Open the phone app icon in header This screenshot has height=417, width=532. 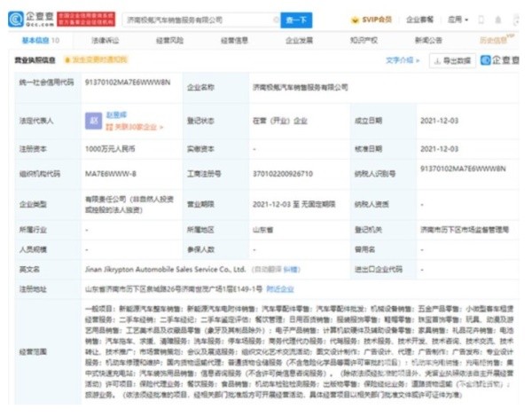point(481,20)
